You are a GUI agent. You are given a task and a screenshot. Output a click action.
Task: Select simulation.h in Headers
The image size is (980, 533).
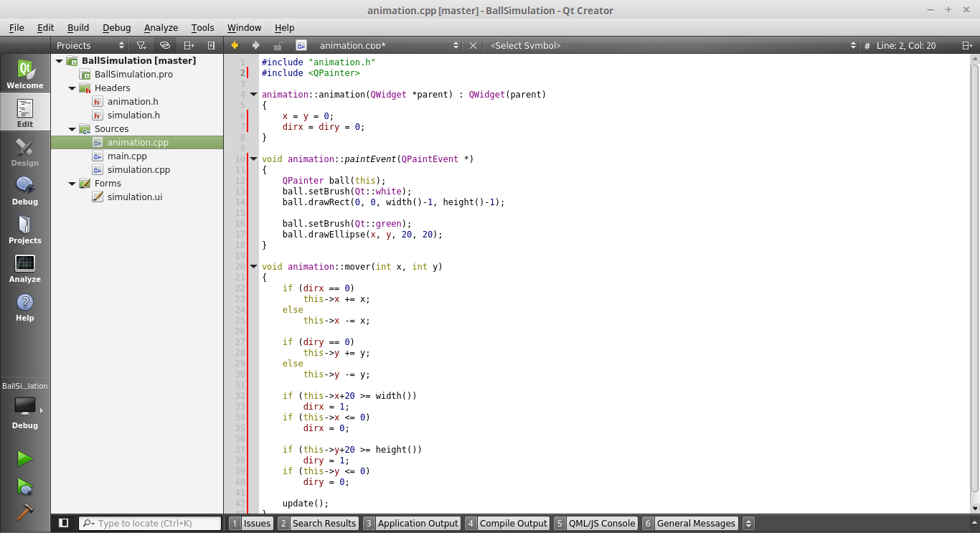133,115
